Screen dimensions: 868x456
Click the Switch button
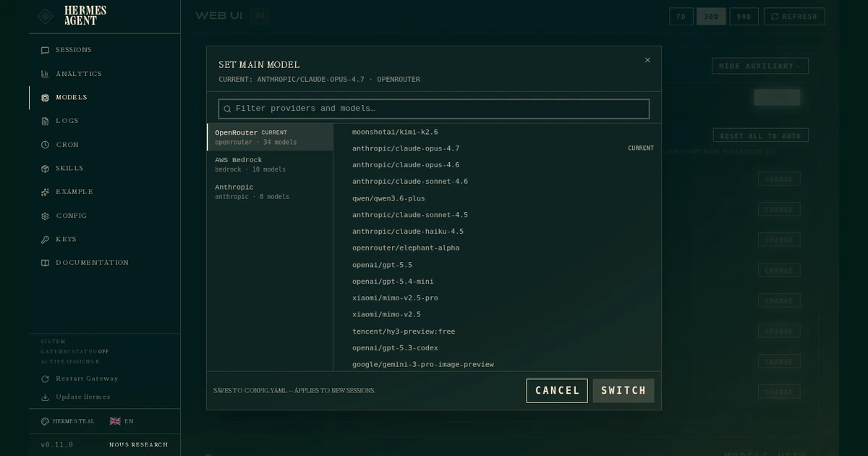(624, 391)
